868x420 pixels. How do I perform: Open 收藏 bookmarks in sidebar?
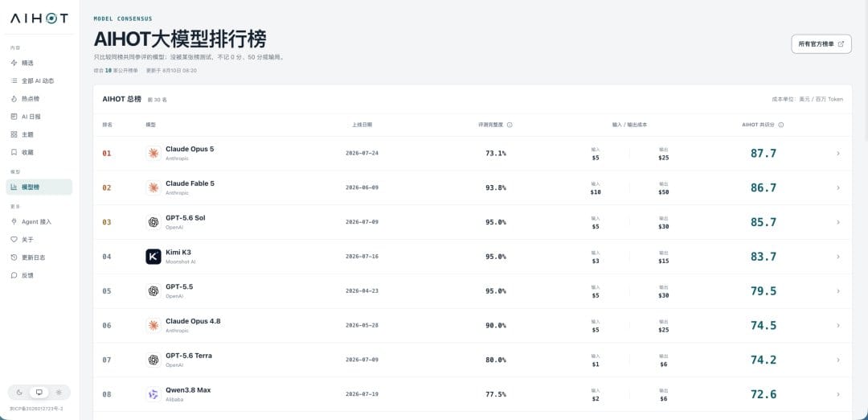coord(39,152)
